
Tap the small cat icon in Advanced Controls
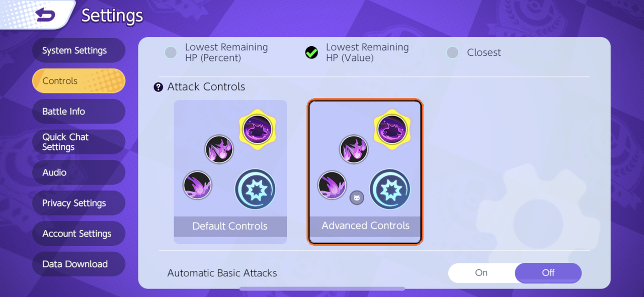tap(356, 198)
